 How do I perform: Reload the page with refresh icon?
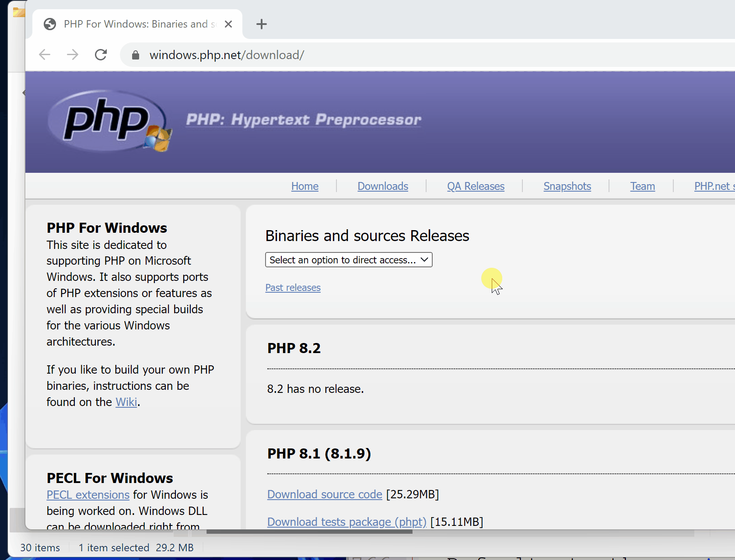click(101, 55)
